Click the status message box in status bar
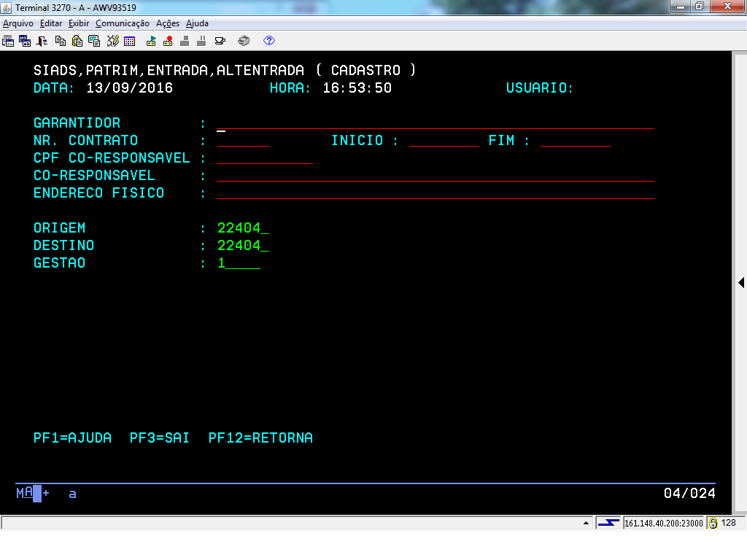Image resolution: width=747 pixels, height=560 pixels. coord(298,524)
